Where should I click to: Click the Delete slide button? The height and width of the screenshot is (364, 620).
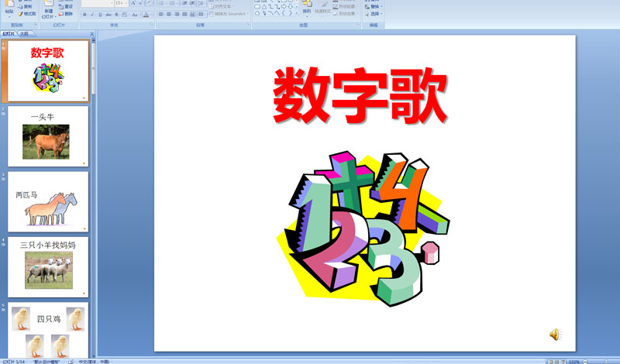pos(67,14)
